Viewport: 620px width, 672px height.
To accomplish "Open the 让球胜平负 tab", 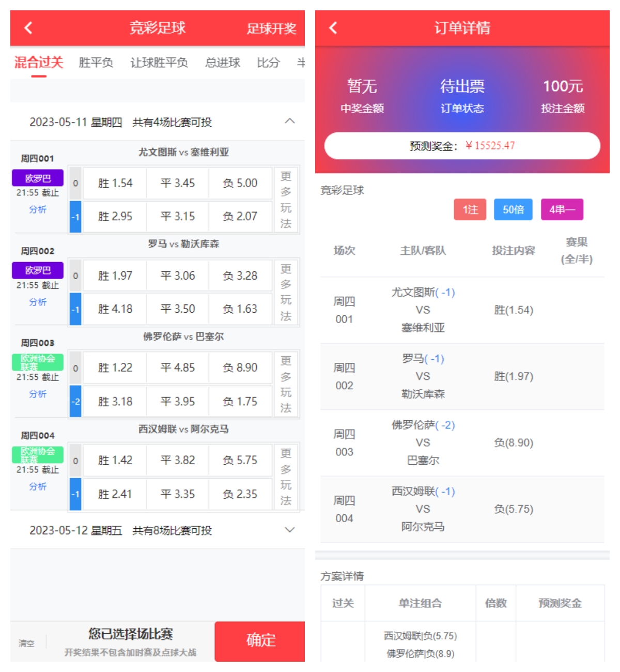I will pyautogui.click(x=159, y=63).
